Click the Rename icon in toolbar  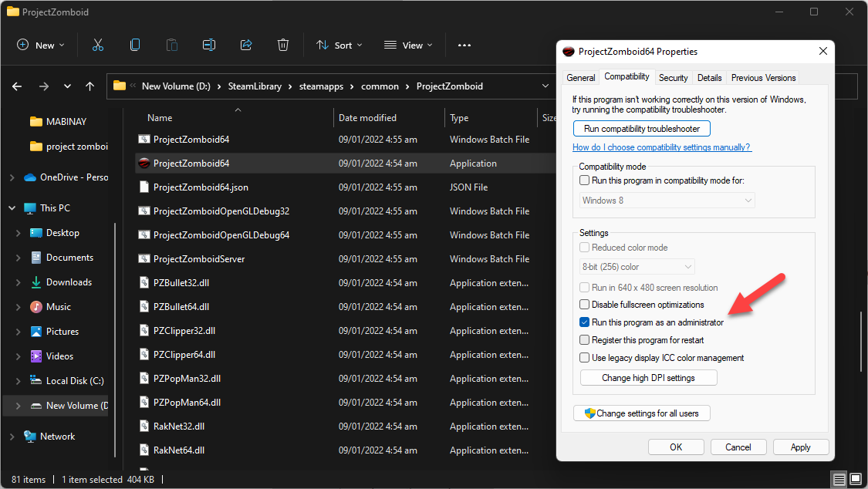point(209,46)
